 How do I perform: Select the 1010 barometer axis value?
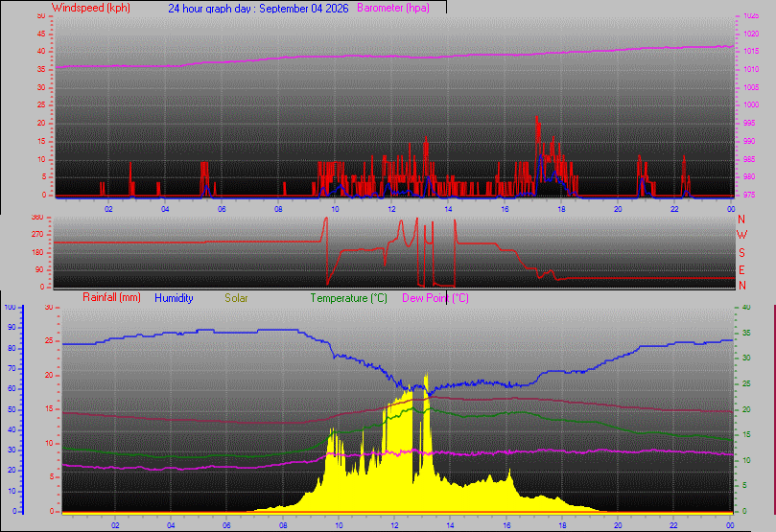click(x=751, y=69)
